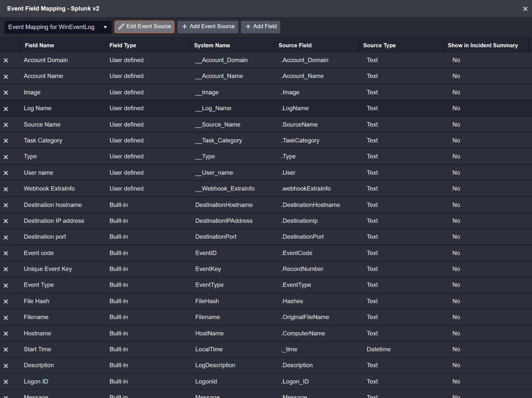Image resolution: width=532 pixels, height=398 pixels.
Task: Delete the Image field mapping
Action: 6,93
